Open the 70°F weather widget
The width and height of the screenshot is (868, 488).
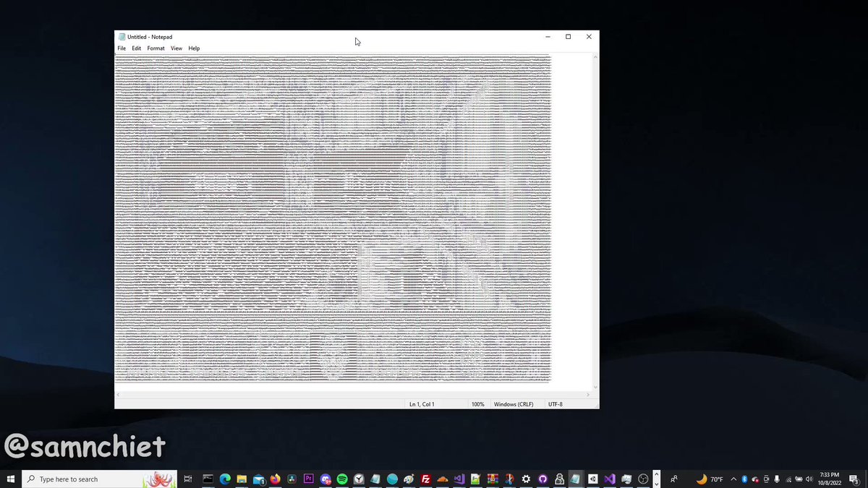point(710,479)
